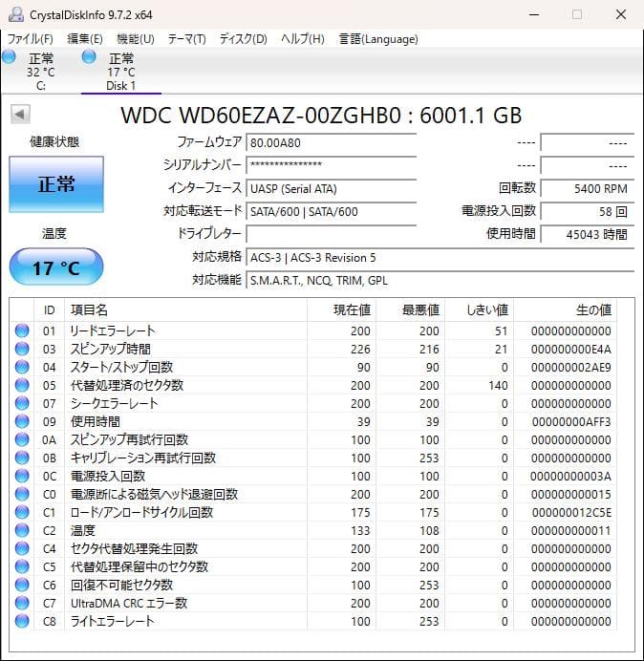Click the masked serial number field
Viewport: 644px width, 661px height.
pos(331,165)
